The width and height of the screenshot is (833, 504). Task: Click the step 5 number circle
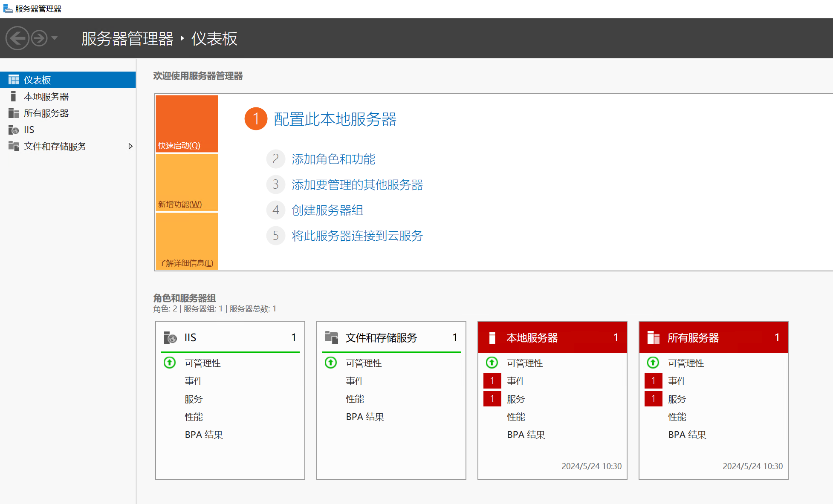point(276,236)
